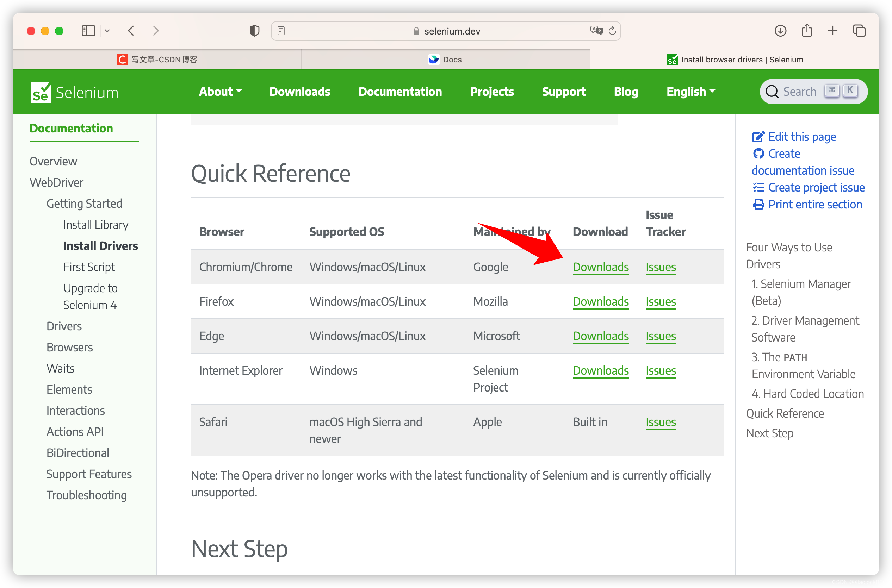This screenshot has width=892, height=588.
Task: Open Overview in sidebar
Action: pos(53,161)
